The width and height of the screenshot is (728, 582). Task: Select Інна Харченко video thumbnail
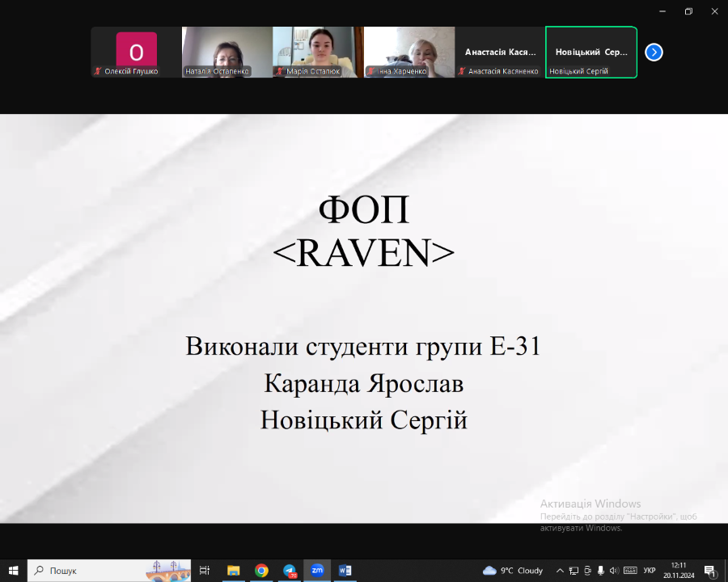[409, 52]
